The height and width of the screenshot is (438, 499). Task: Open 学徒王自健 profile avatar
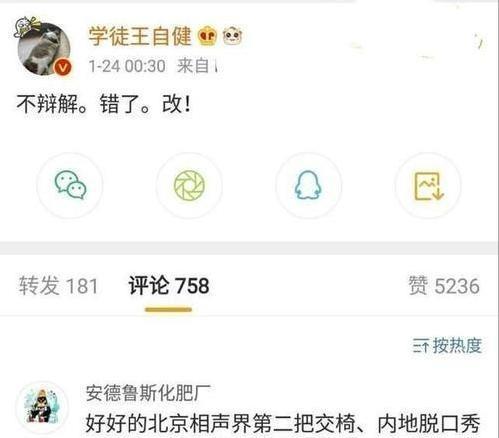point(44,49)
